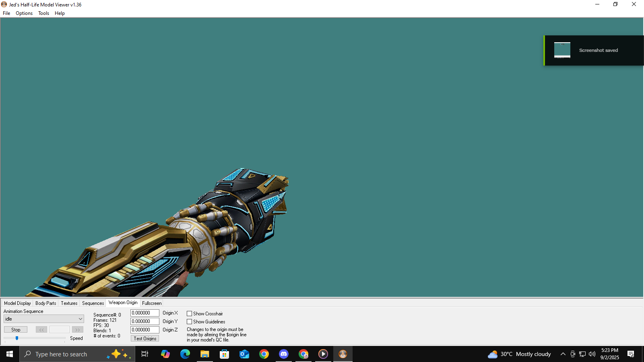Image resolution: width=644 pixels, height=362 pixels.
Task: Open Discord from the taskbar
Action: point(284,354)
